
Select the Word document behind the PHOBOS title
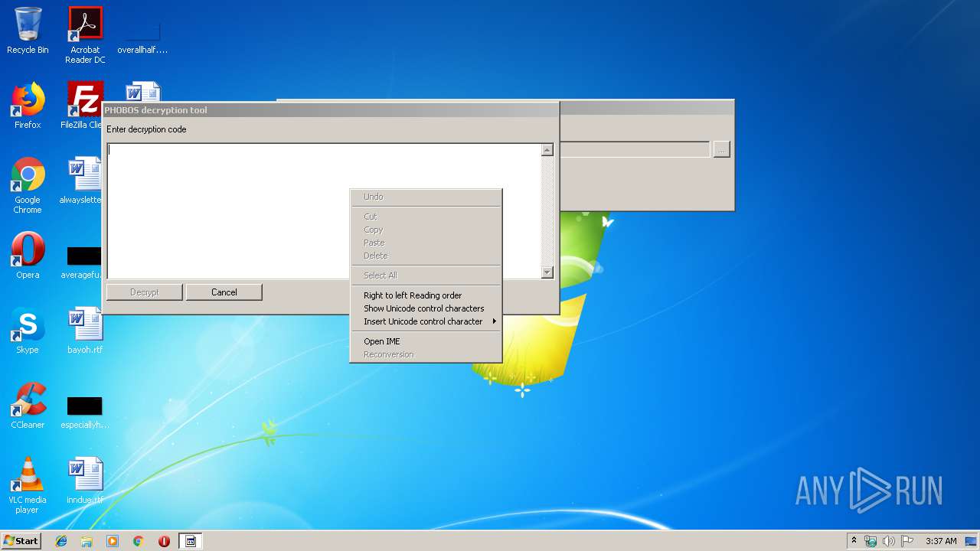142,91
